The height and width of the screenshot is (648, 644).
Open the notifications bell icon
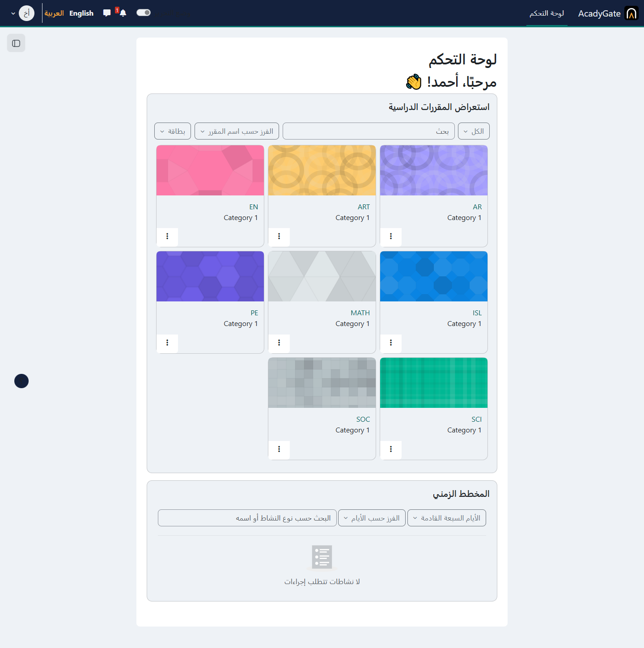pyautogui.click(x=123, y=13)
